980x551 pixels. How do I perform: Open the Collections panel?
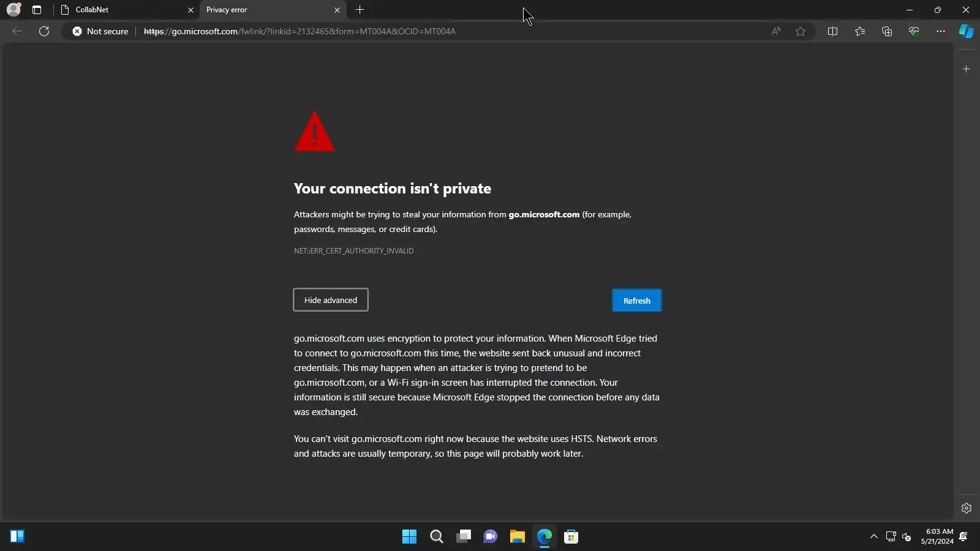coord(887,31)
